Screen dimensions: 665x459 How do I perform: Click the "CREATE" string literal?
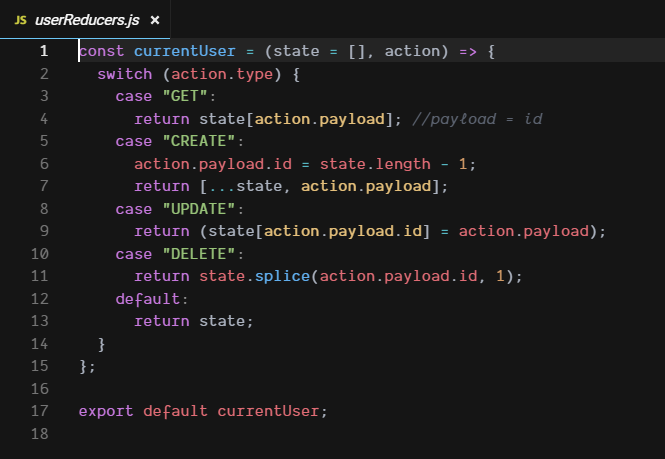coord(199,141)
